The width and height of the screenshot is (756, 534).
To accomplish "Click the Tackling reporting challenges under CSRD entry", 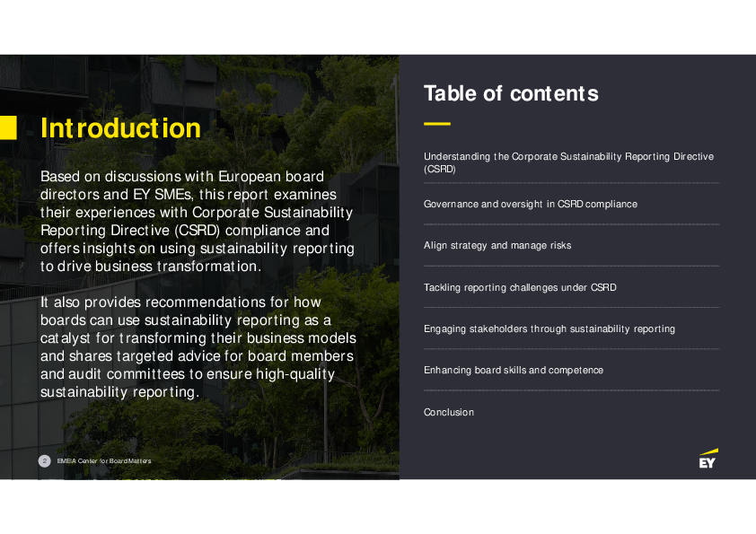I will tap(520, 287).
